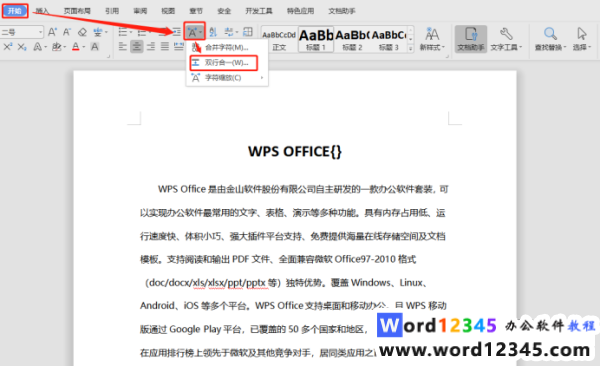600x366 pixels.
Task: Clear formatting with the eraser icon
Action: coord(82,32)
